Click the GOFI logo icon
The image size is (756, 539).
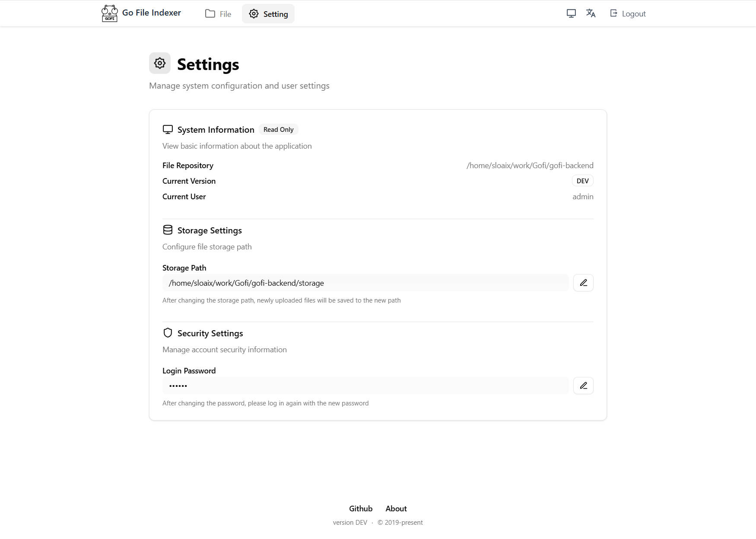click(109, 13)
